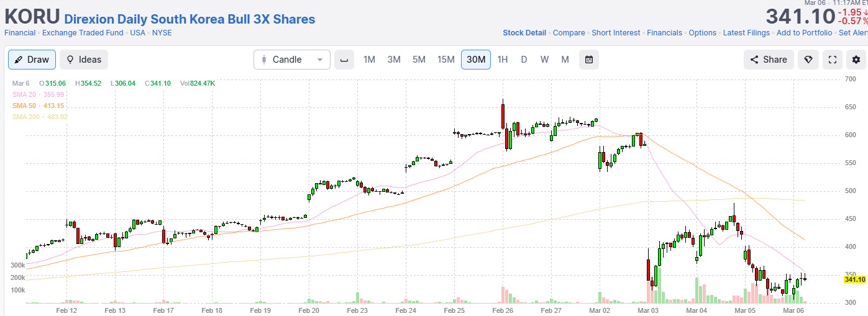The width and height of the screenshot is (868, 316).
Task: Click the 700 price axis label
Action: pyautogui.click(x=851, y=79)
